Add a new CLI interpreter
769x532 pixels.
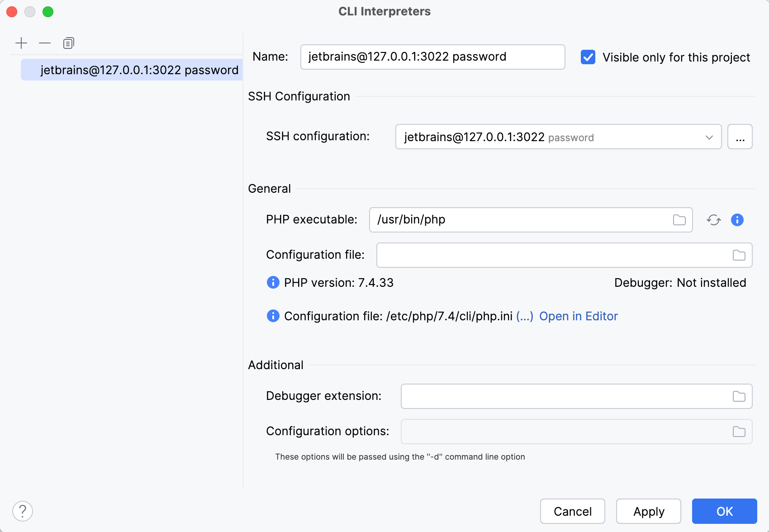21,43
